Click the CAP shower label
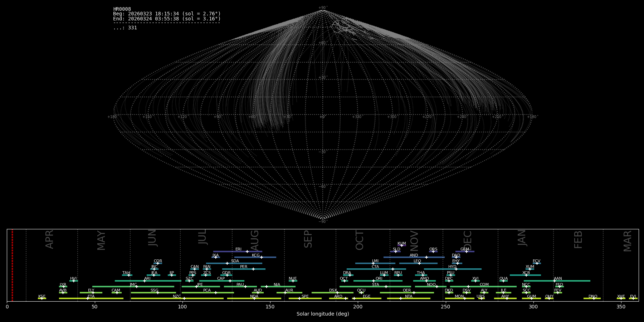644x322 pixels. [x=221, y=279]
